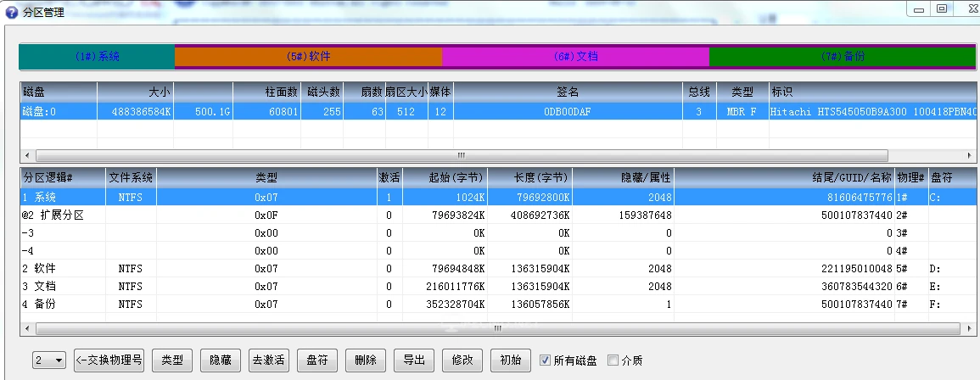Click the F: drive letter cell
This screenshot has height=380, width=980.
[953, 305]
